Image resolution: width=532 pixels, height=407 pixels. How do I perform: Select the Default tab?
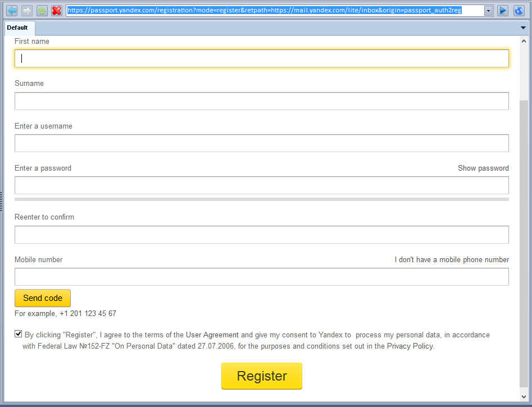pyautogui.click(x=17, y=28)
